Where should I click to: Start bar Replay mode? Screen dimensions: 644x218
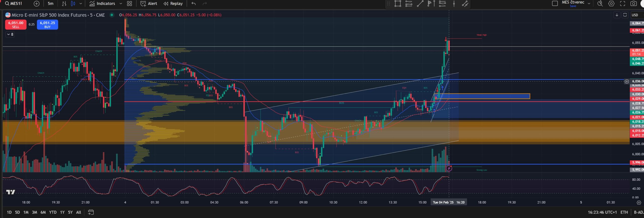pos(173,4)
